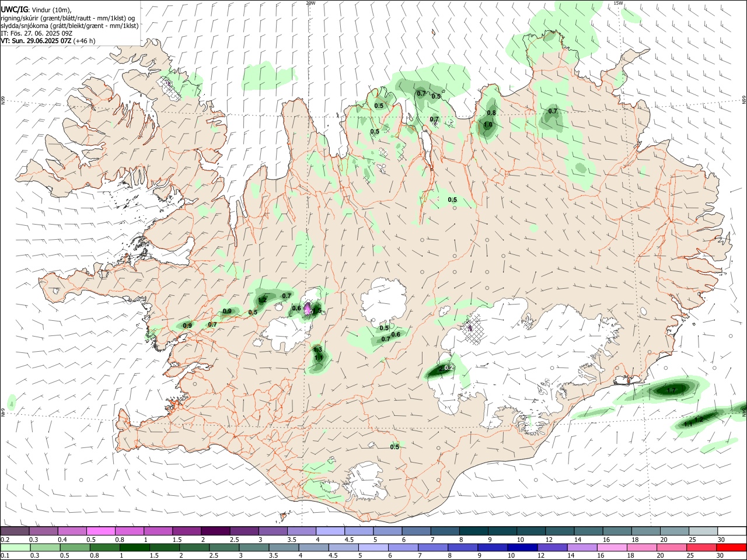Click the 15W longitude label
Screen dimensions: 747x560
(618, 3)
